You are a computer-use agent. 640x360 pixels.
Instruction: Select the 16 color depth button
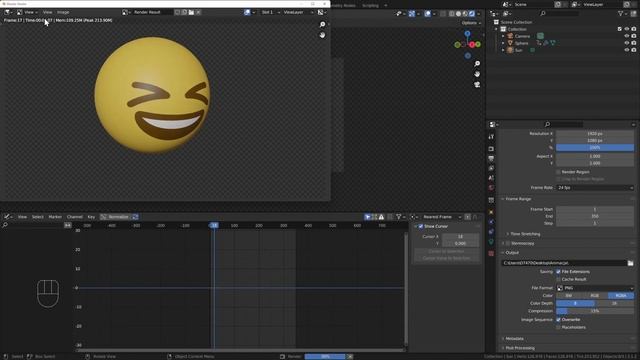pos(614,304)
